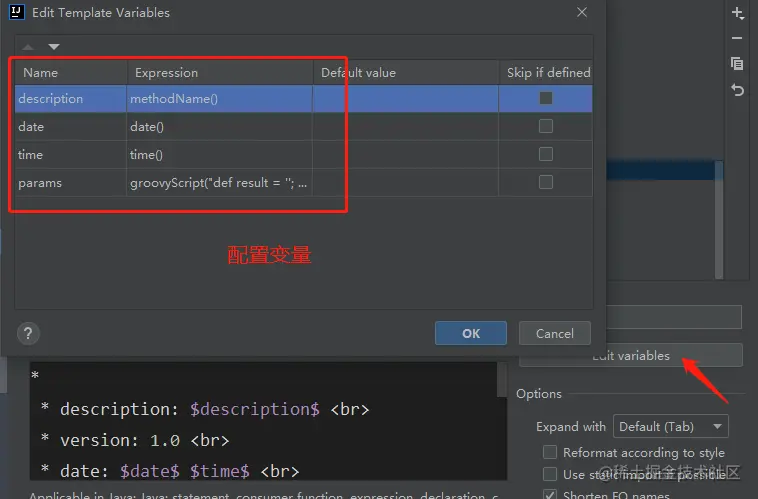
Task: Click the Name column header
Action: tap(71, 73)
